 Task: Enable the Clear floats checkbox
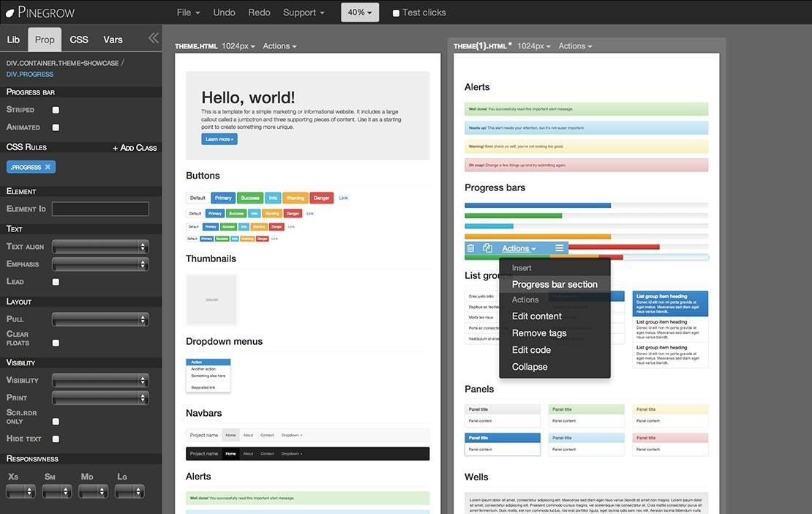[56, 343]
